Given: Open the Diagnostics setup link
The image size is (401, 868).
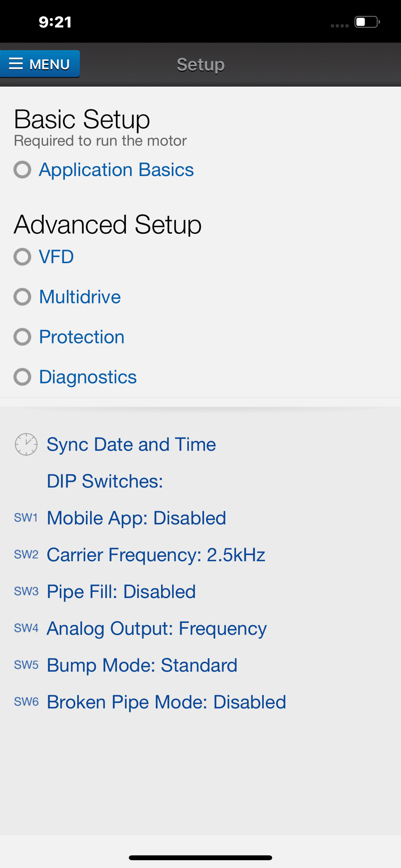Looking at the screenshot, I should click(88, 377).
